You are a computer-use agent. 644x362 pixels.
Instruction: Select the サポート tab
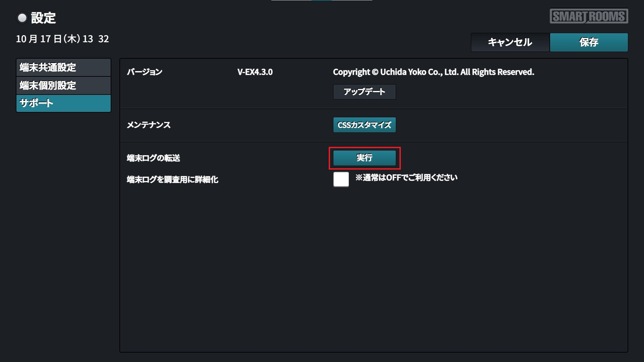63,103
